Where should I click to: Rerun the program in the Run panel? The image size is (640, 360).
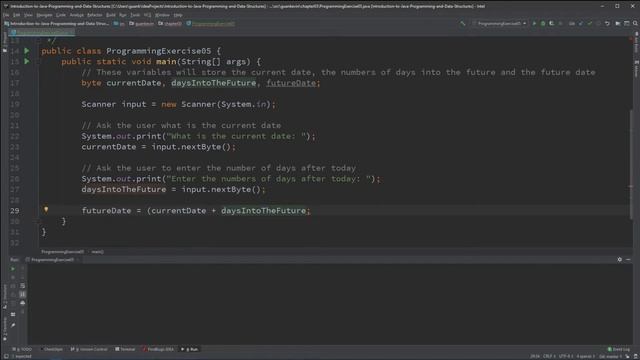click(13, 269)
